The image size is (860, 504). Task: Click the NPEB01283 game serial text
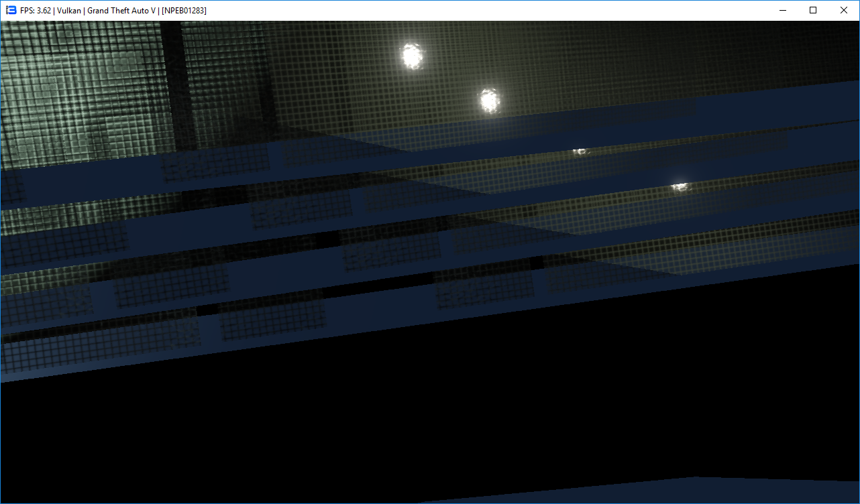[x=184, y=11]
